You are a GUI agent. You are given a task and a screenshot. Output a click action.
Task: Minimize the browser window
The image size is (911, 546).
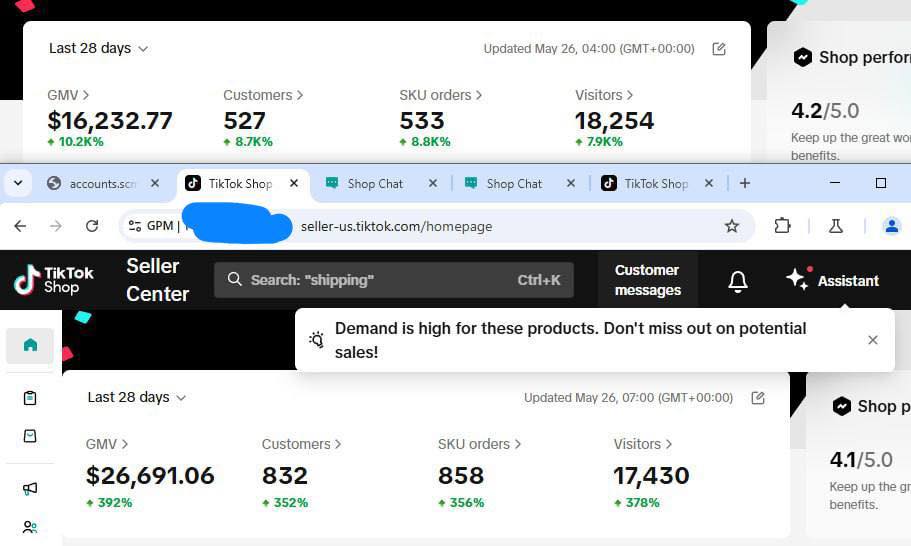pyautogui.click(x=835, y=183)
